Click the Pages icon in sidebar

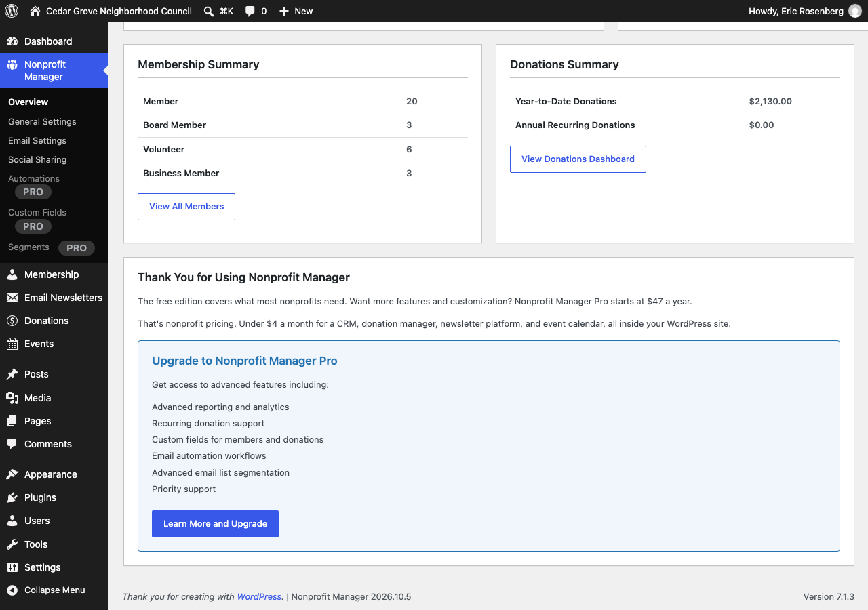[x=12, y=421]
